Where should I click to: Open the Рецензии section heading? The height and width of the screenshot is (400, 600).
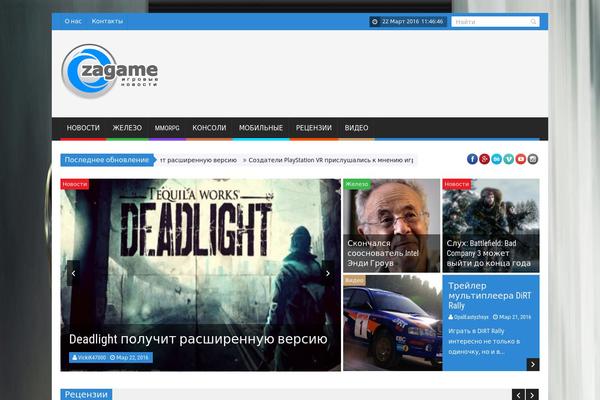tap(86, 395)
